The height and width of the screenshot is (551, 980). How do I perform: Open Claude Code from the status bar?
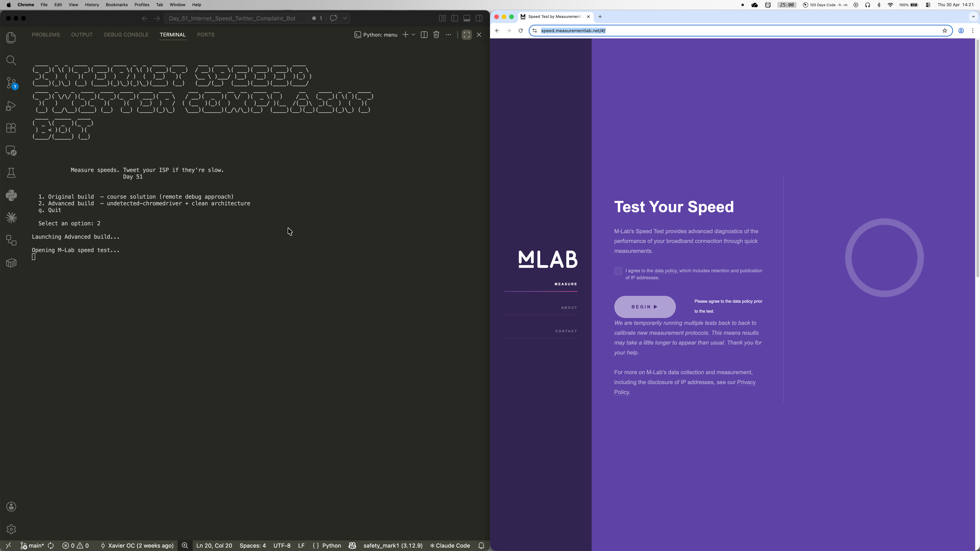[450, 545]
